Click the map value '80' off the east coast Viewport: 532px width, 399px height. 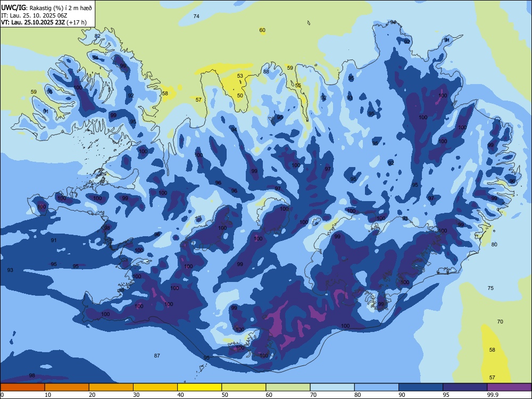(494, 244)
